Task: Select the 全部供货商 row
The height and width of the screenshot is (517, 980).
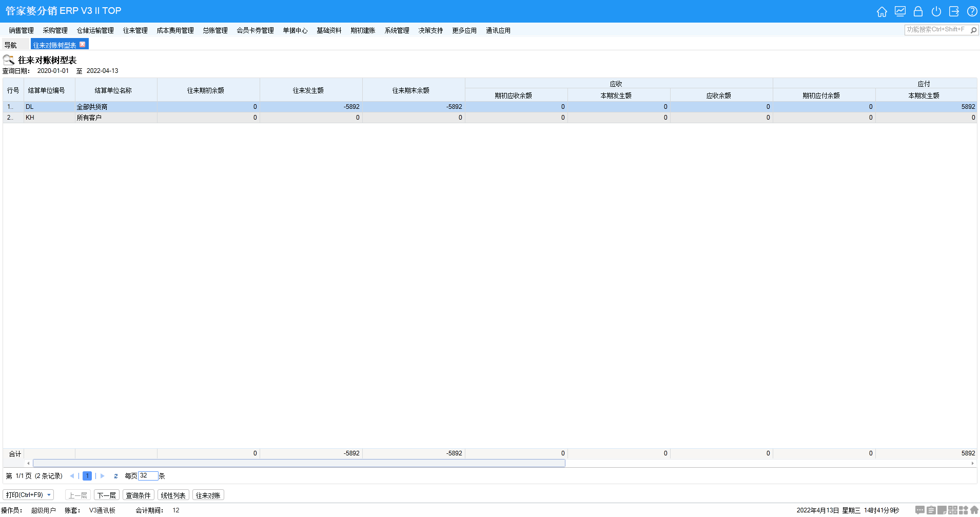Action: (490, 107)
